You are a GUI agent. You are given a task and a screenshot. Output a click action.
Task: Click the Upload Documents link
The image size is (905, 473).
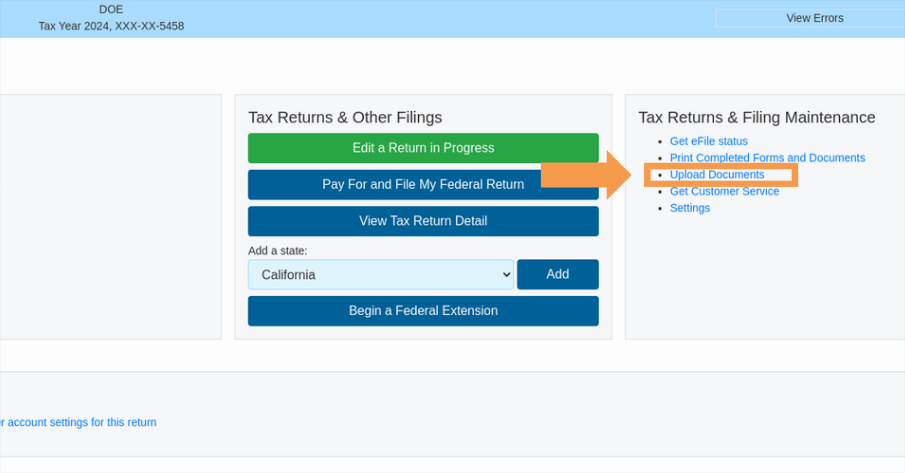[717, 175]
